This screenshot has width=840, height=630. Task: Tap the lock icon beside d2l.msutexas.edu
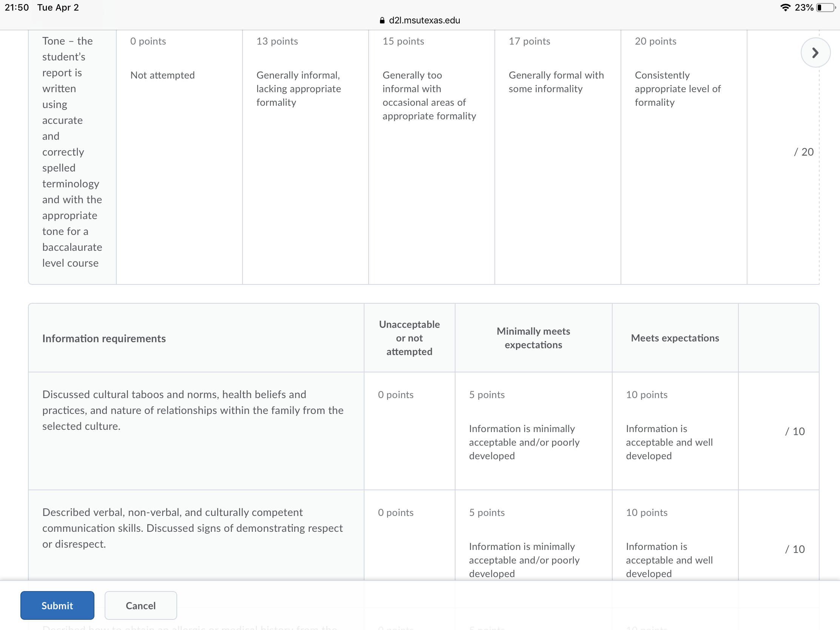pos(382,20)
